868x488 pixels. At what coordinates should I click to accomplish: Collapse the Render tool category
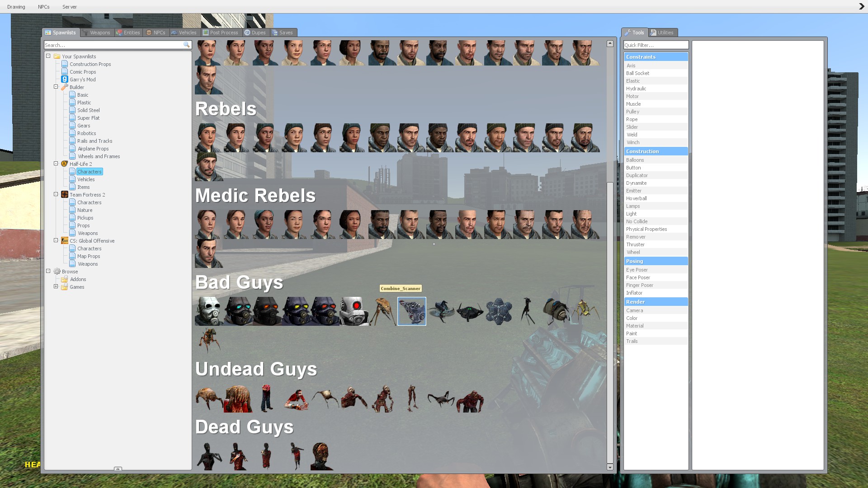(x=656, y=302)
